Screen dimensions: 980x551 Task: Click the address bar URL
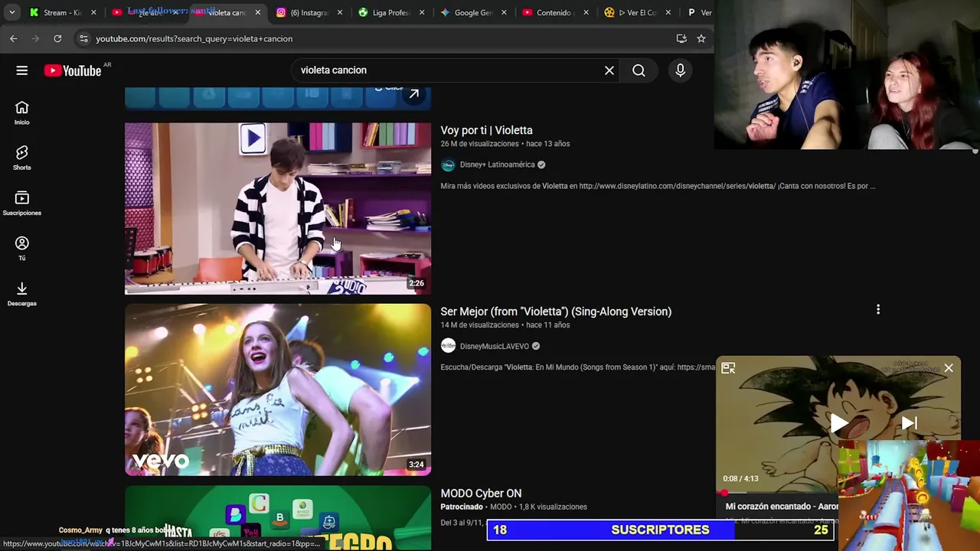coord(194,38)
